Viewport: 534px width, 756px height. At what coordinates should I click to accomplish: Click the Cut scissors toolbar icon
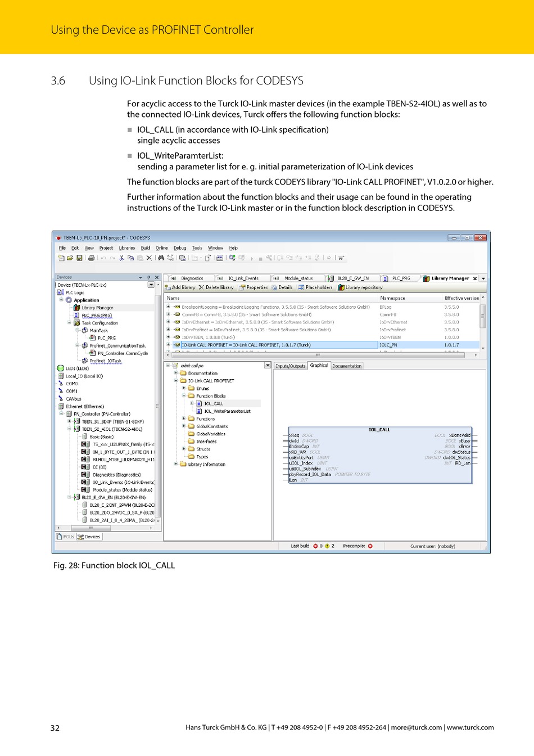(x=121, y=258)
